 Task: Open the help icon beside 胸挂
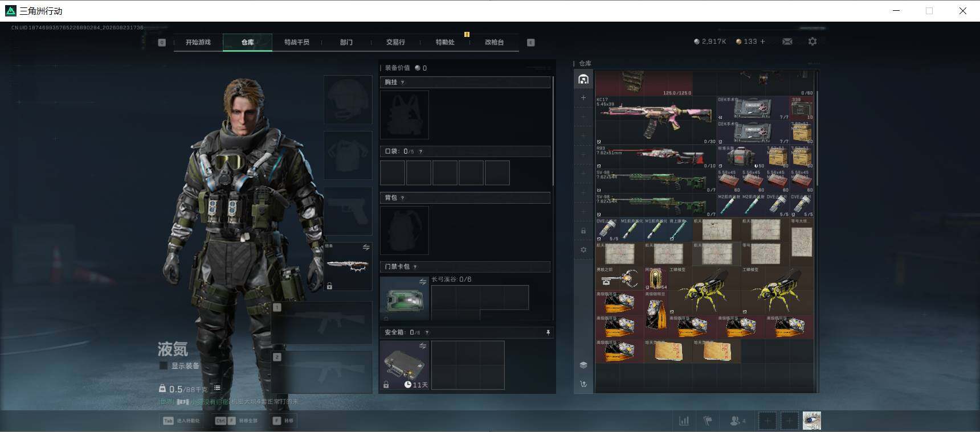point(402,83)
